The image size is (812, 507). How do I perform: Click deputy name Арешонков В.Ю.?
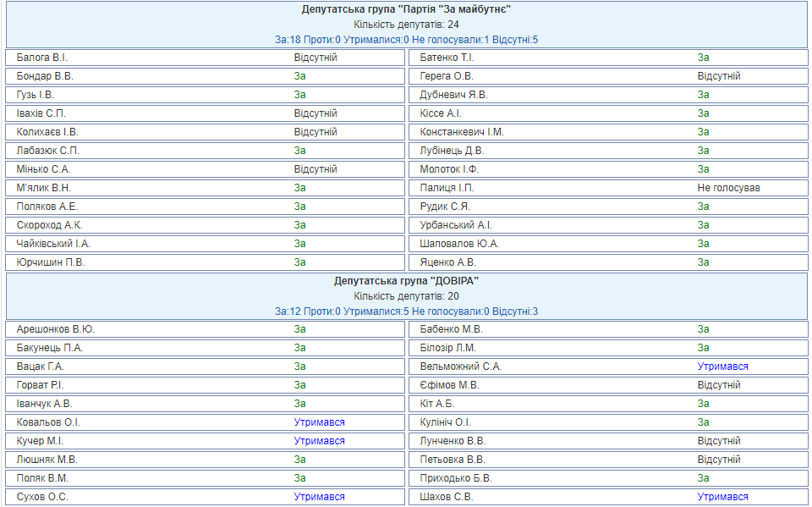[56, 329]
